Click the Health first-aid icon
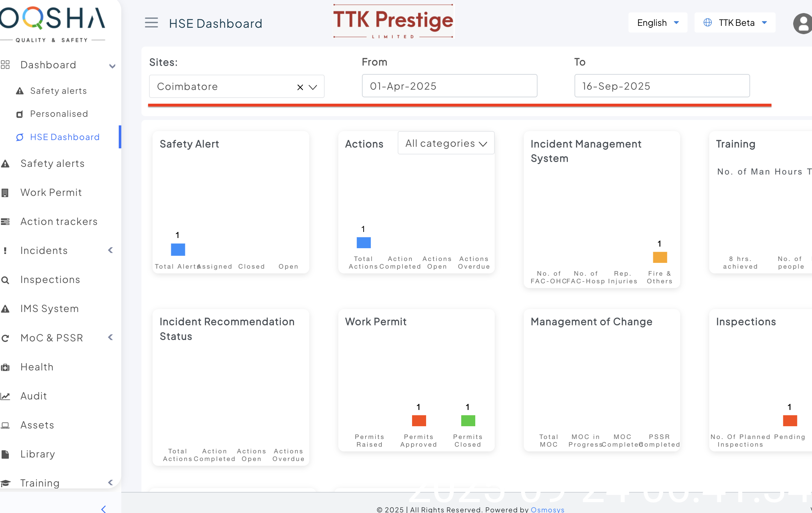The height and width of the screenshot is (513, 812). coord(5,367)
